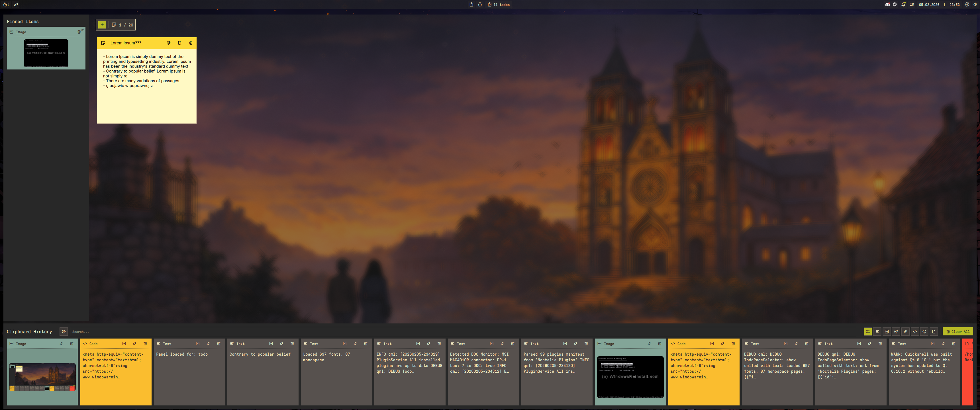Select the 'Detected DDC Monitor' text card

483,372
